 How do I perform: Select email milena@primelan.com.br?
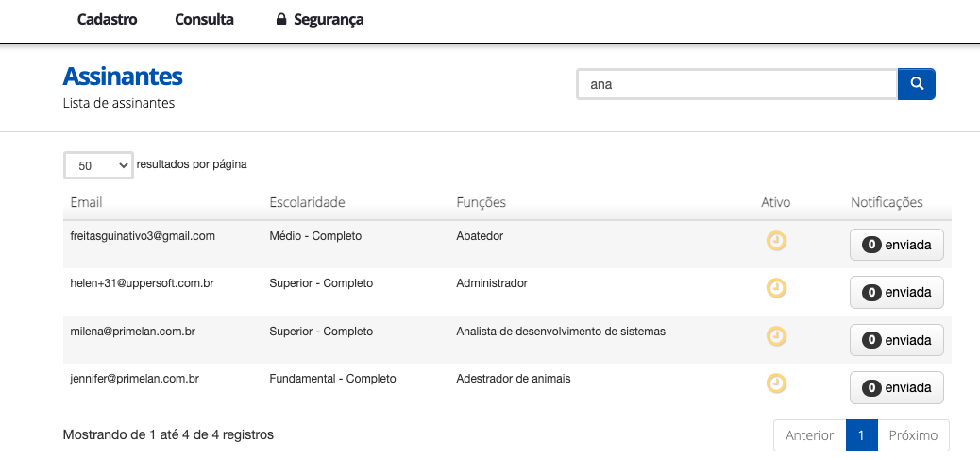pos(132,332)
